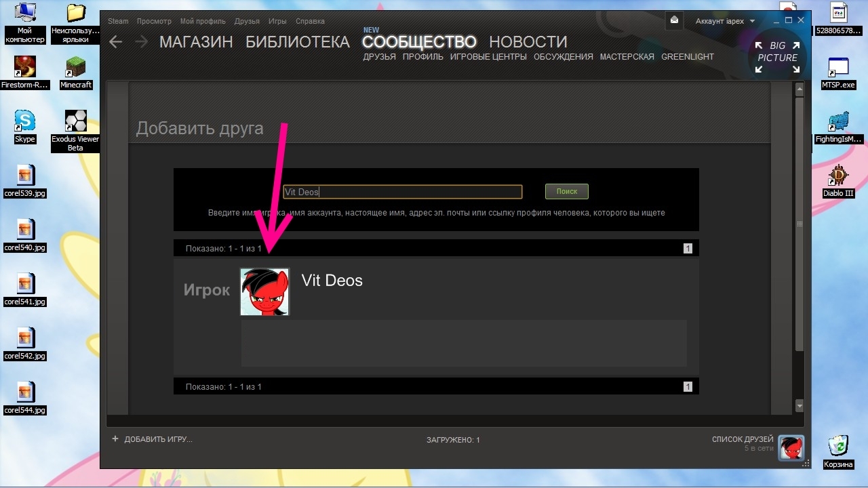Open the Корзина recycle bin
The height and width of the screenshot is (488, 868).
pos(838,451)
